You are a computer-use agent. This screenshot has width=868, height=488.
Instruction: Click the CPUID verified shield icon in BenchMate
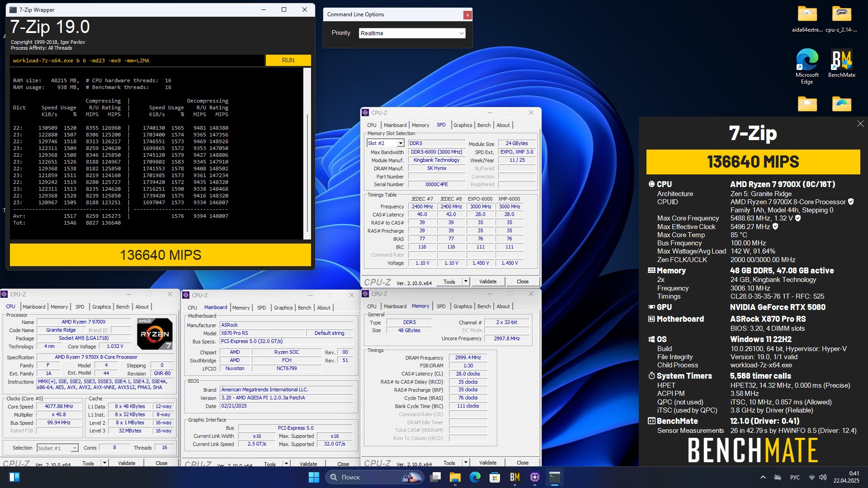click(851, 202)
